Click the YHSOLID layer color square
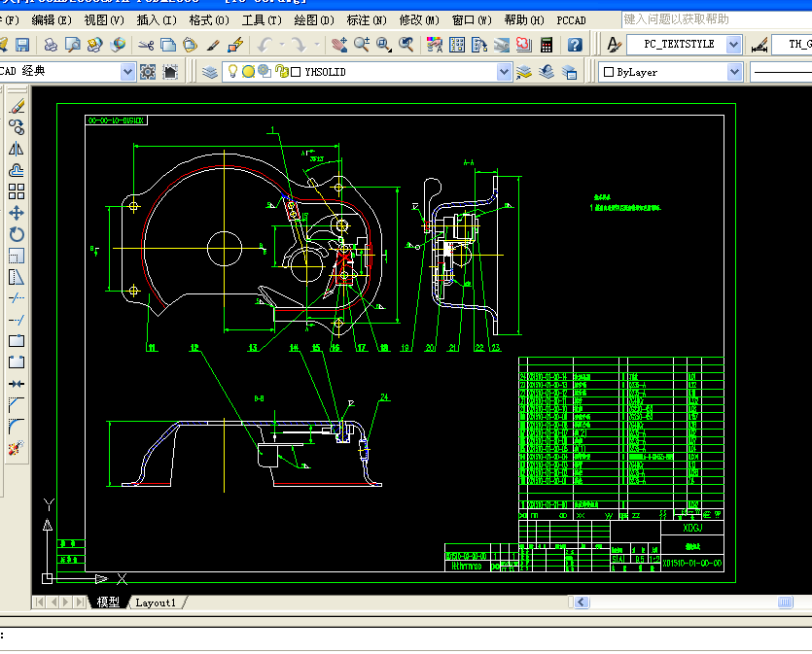This screenshot has width=812, height=654. [x=296, y=72]
